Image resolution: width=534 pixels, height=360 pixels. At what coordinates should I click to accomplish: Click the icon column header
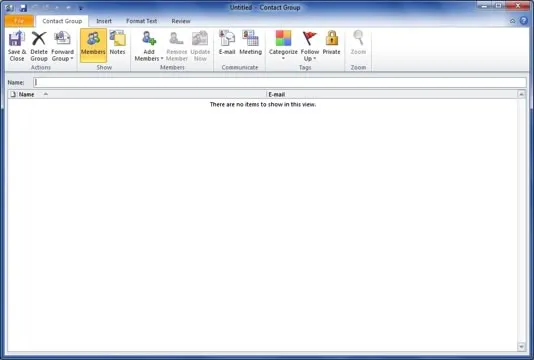click(x=13, y=94)
